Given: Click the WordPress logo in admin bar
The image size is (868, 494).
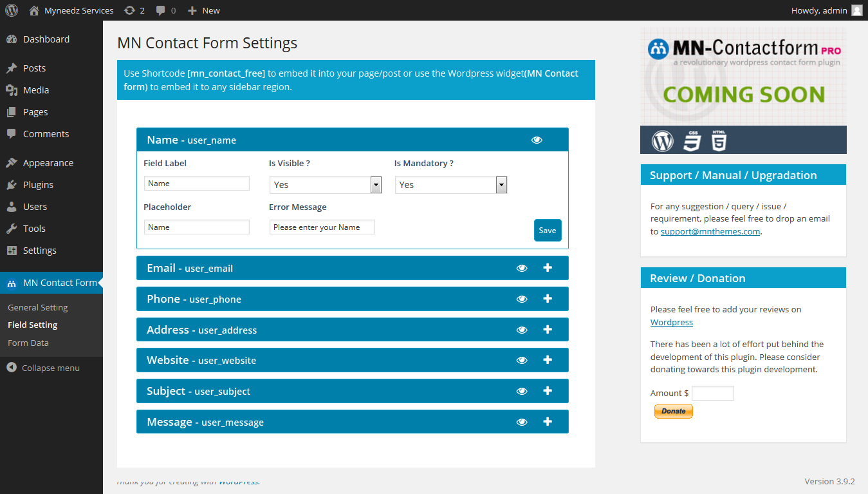Looking at the screenshot, I should pos(12,10).
